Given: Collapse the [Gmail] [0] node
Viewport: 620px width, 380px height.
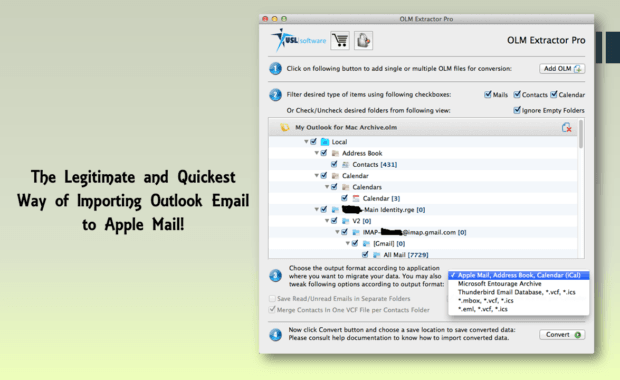Looking at the screenshot, I should (347, 243).
